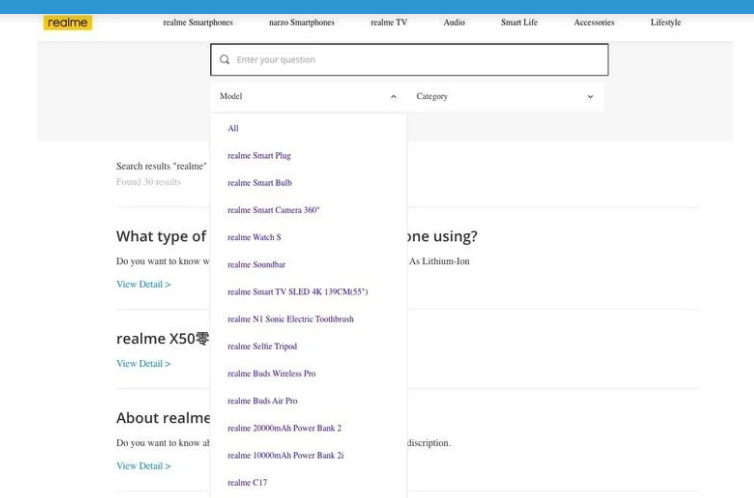The image size is (754, 498).
Task: Open View Detail under battery question
Action: point(143,284)
